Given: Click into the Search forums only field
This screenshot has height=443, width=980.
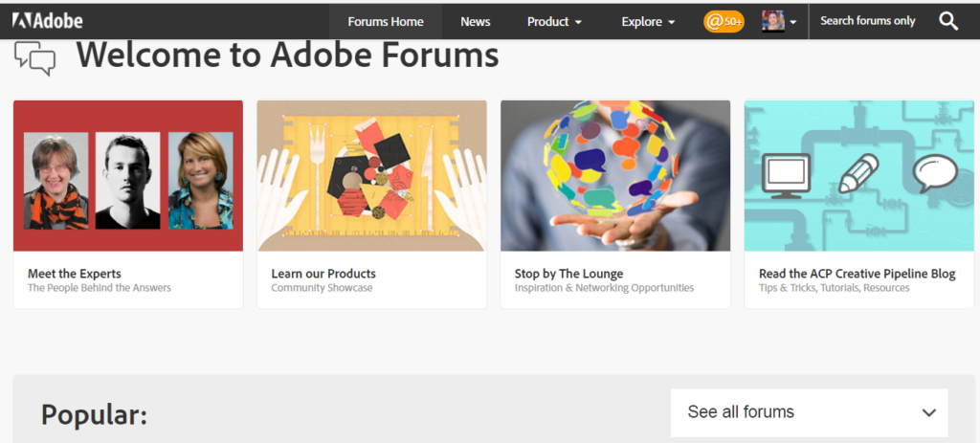Looking at the screenshot, I should tap(868, 21).
